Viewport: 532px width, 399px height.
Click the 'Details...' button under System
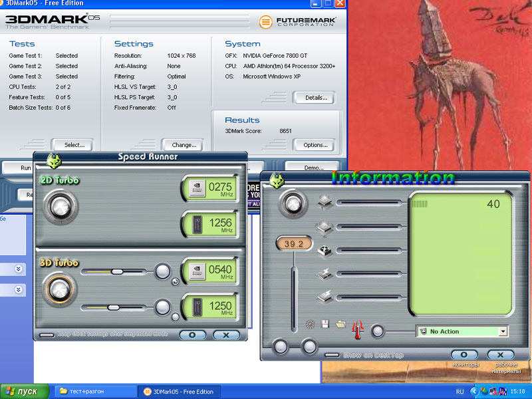315,98
